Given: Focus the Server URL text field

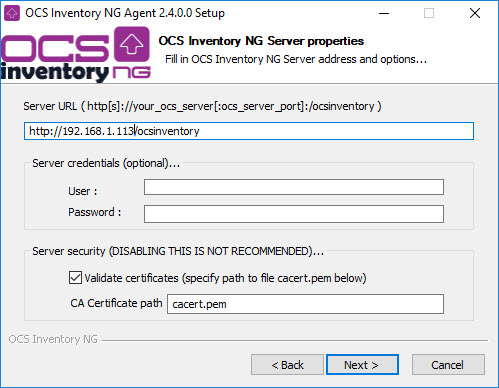Looking at the screenshot, I should [249, 131].
